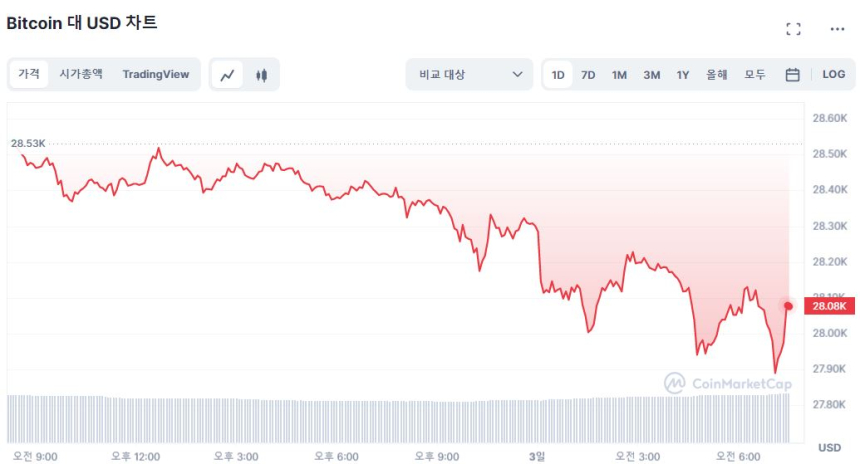
Task: Select the 1M time range
Action: [619, 75]
